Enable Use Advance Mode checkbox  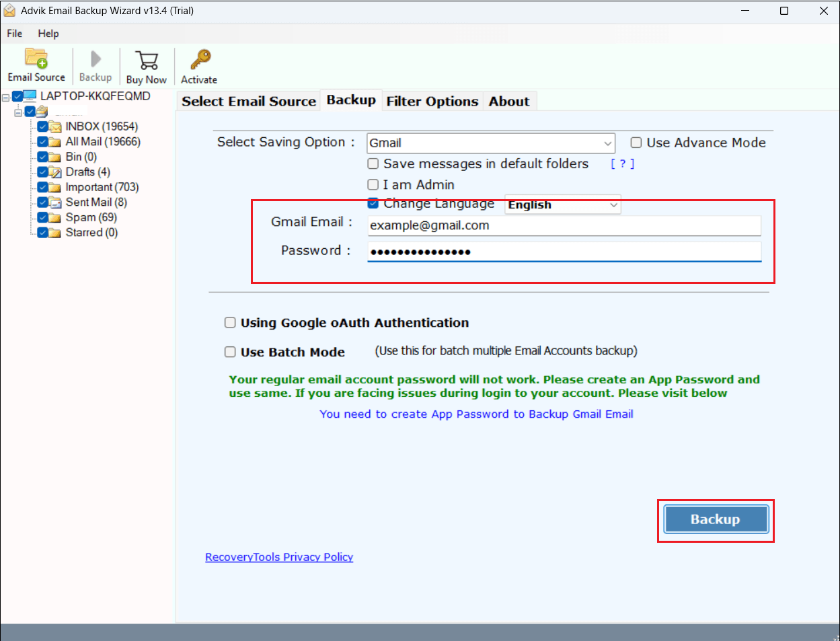(x=636, y=143)
